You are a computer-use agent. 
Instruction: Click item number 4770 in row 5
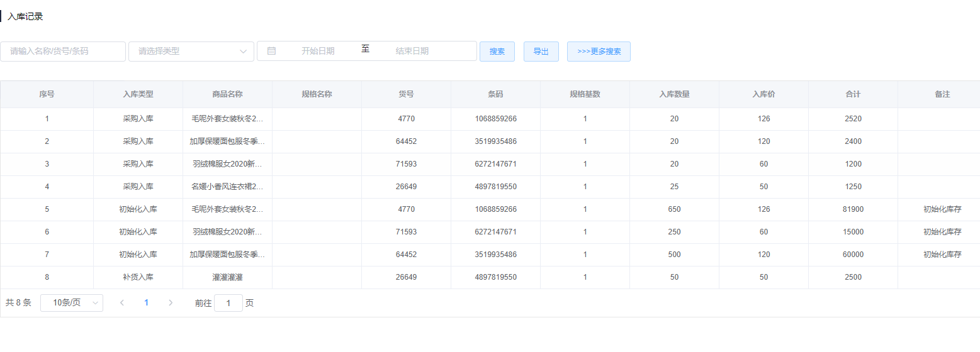pos(407,209)
